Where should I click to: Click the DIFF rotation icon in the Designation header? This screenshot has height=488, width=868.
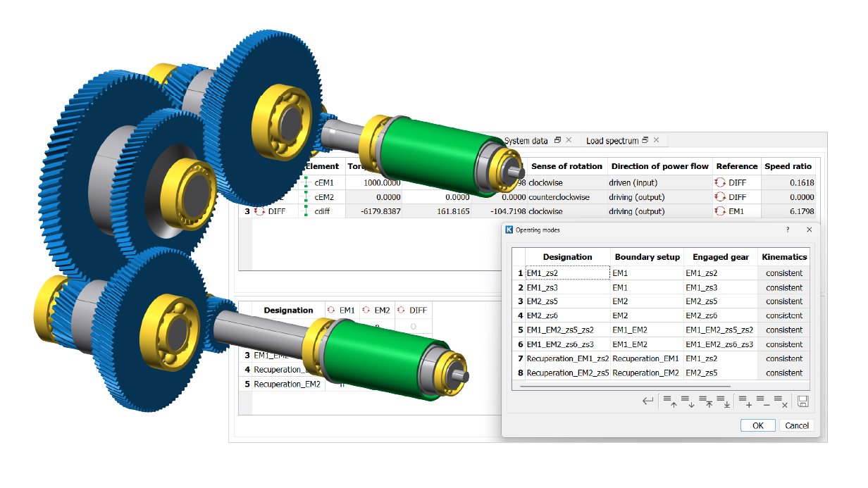(x=402, y=310)
